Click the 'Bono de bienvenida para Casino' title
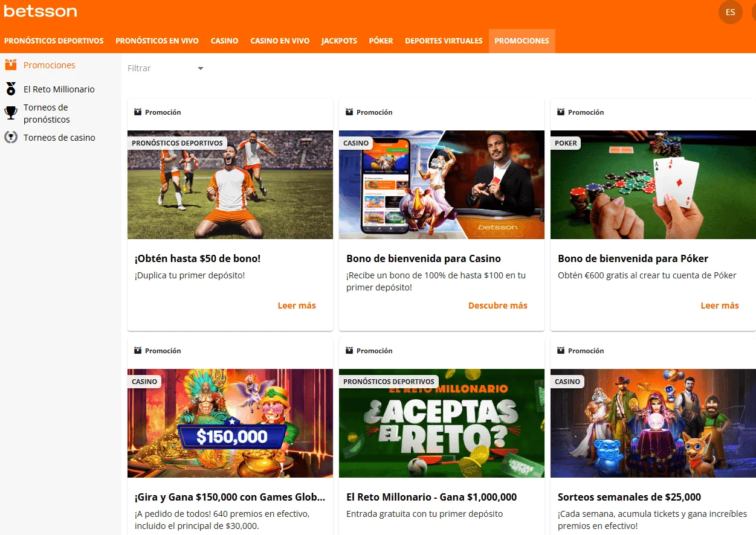Image resolution: width=756 pixels, height=535 pixels. (x=424, y=258)
